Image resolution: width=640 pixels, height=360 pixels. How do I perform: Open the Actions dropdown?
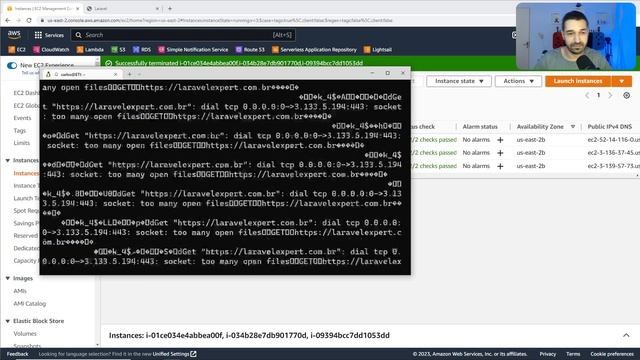click(x=518, y=81)
